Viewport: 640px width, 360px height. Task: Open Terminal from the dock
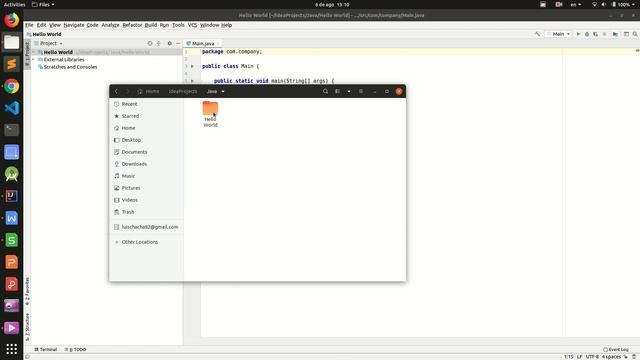(x=11, y=130)
